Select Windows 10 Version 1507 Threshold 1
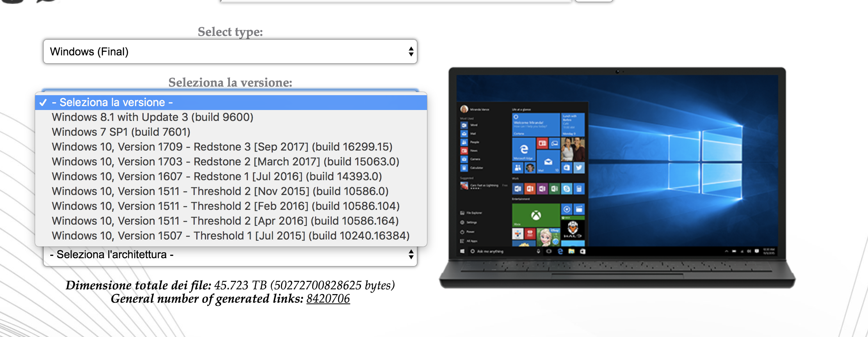This screenshot has height=337, width=868. click(x=230, y=236)
